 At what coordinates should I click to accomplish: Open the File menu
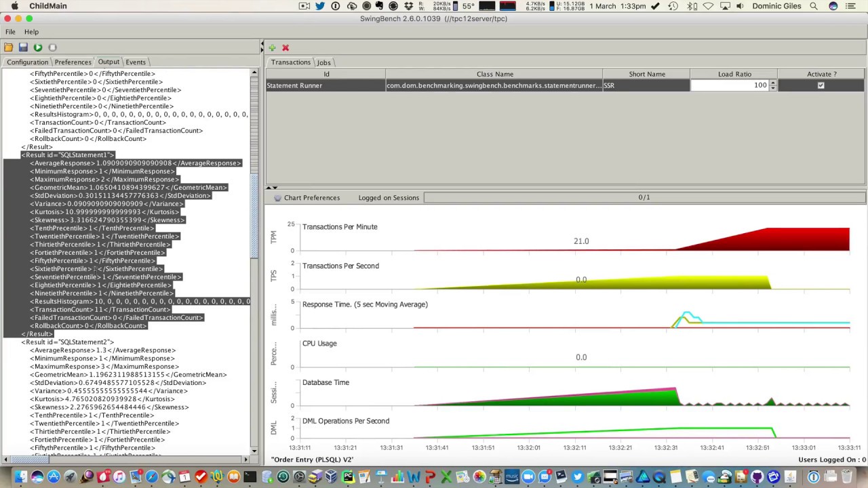pos(10,32)
